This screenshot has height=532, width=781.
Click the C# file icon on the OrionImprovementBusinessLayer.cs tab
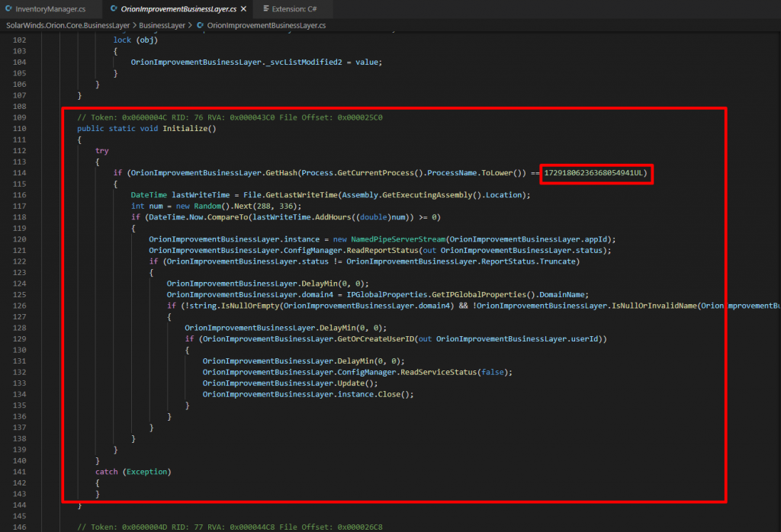pyautogui.click(x=114, y=9)
